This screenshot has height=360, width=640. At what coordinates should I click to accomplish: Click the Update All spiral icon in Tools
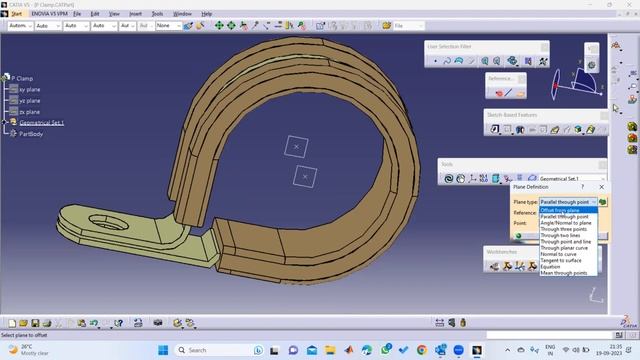point(449,179)
